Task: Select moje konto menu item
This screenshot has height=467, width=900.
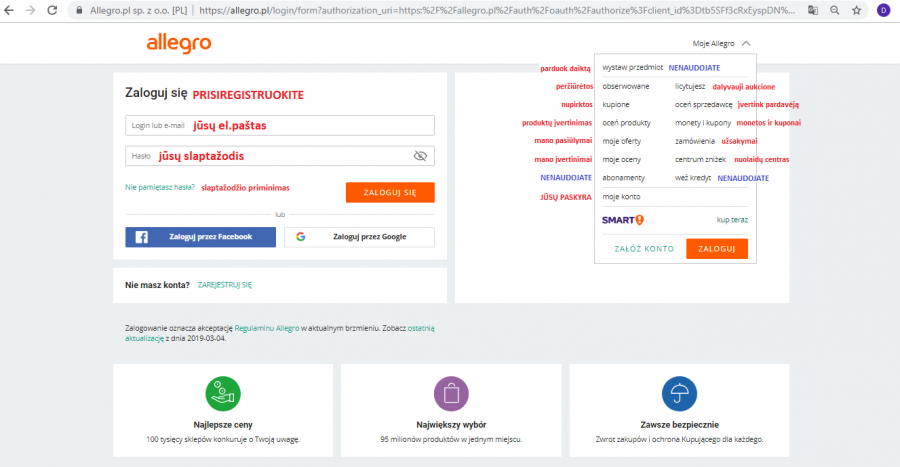Action: [621, 196]
